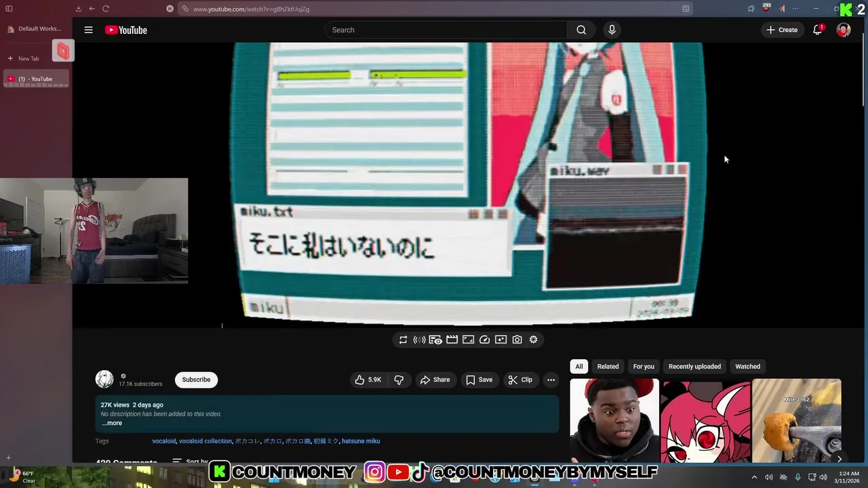Open browser downloads icon
This screenshot has height=488, width=868.
[79, 9]
